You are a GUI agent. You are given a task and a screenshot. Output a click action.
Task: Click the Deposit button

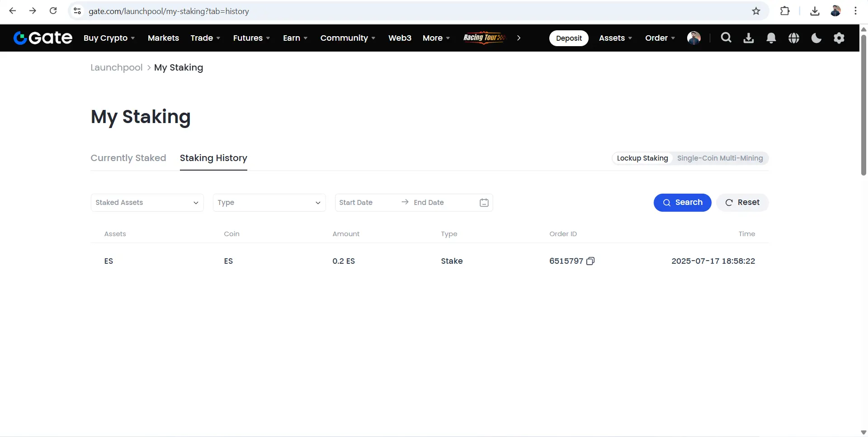[569, 38]
